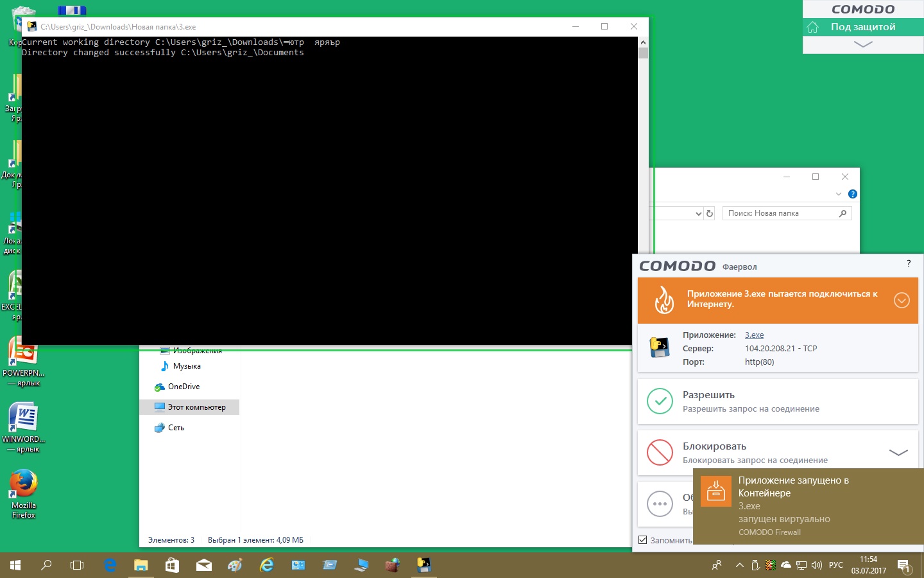The width and height of the screenshot is (924, 578).
Task: Expand the orange alert header details arrow
Action: click(x=902, y=300)
